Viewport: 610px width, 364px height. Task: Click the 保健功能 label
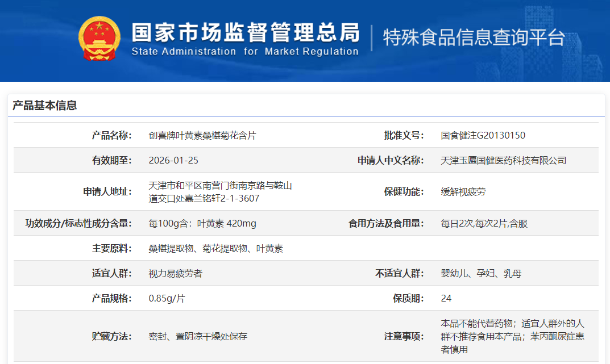404,191
